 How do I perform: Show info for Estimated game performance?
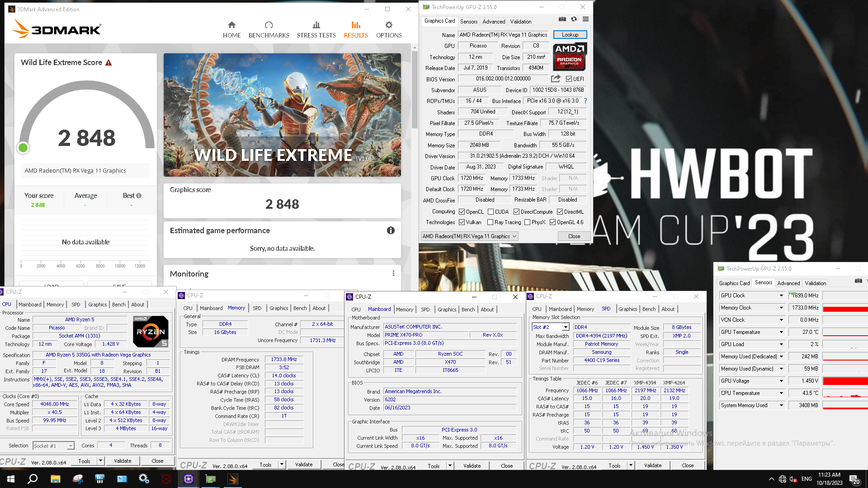(391, 230)
